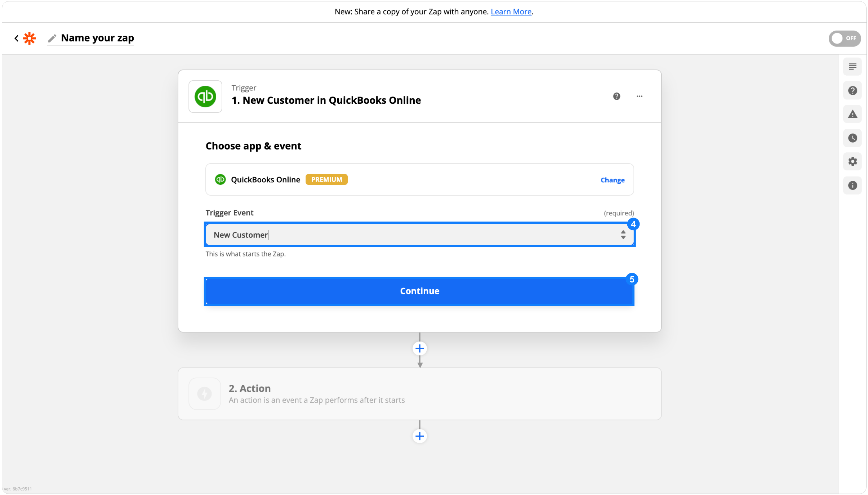This screenshot has width=868, height=495.
Task: Edit the 'Name your zap' title
Action: (97, 38)
